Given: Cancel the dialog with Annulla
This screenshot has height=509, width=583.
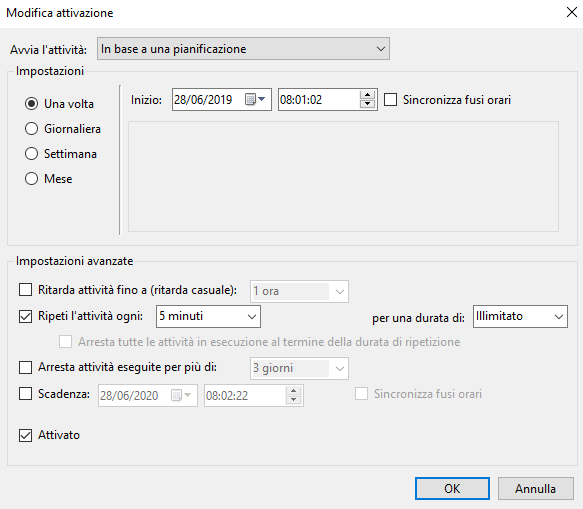Looking at the screenshot, I should point(535,489).
